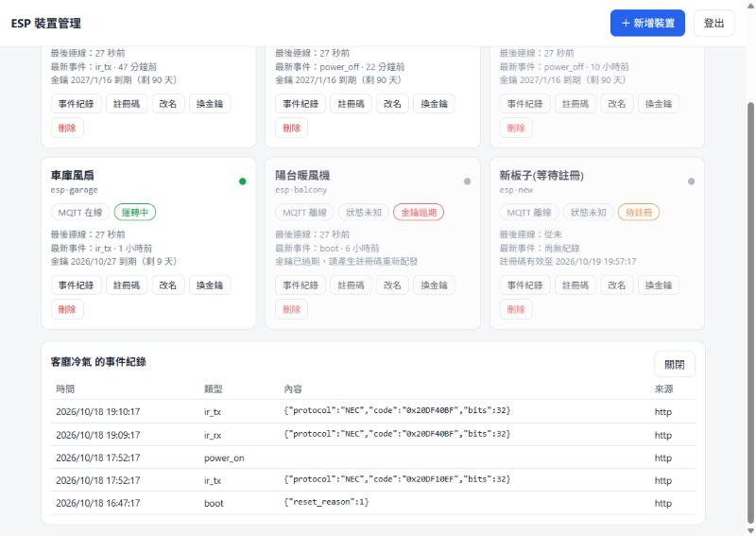Delete the 車庫風扇 device

point(67,309)
